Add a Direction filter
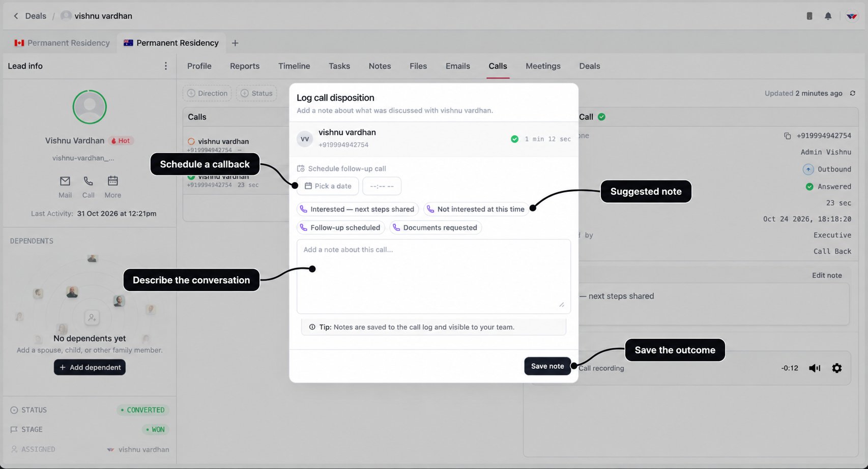The width and height of the screenshot is (868, 469). click(207, 93)
